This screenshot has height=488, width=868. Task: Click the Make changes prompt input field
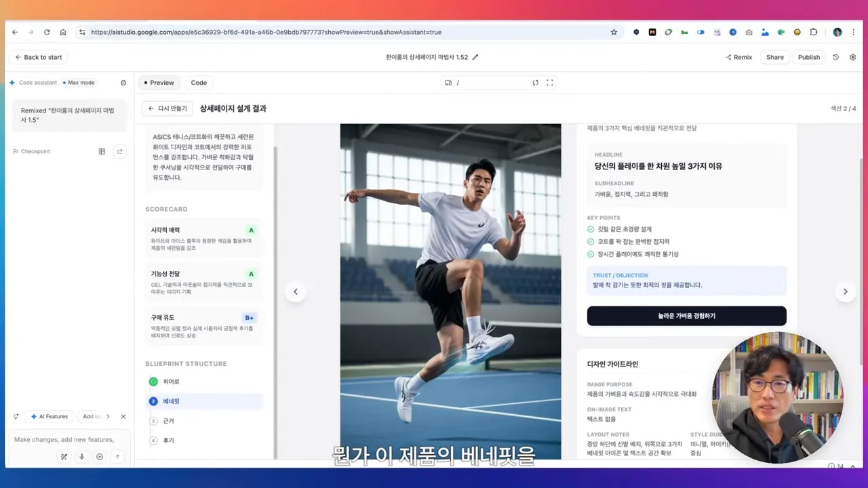click(x=68, y=439)
